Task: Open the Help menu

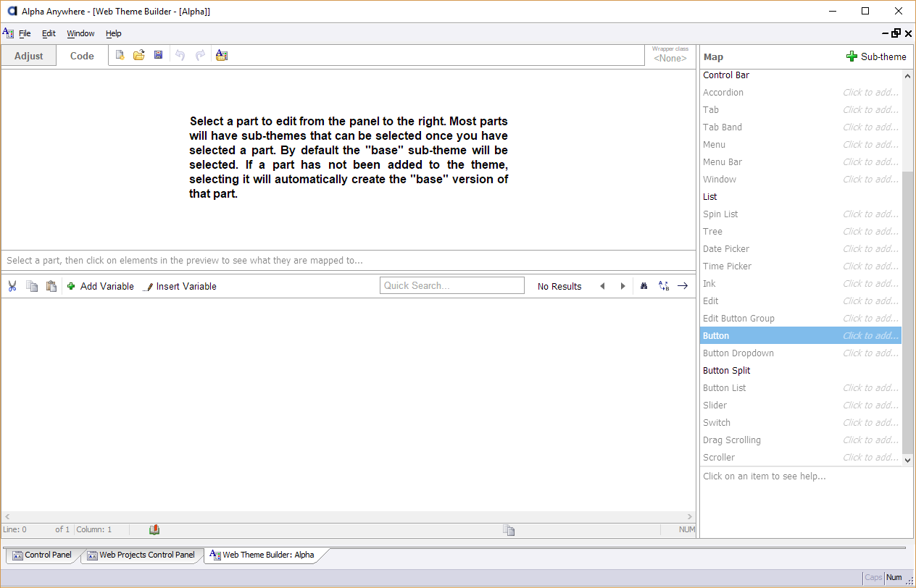Action: point(114,33)
